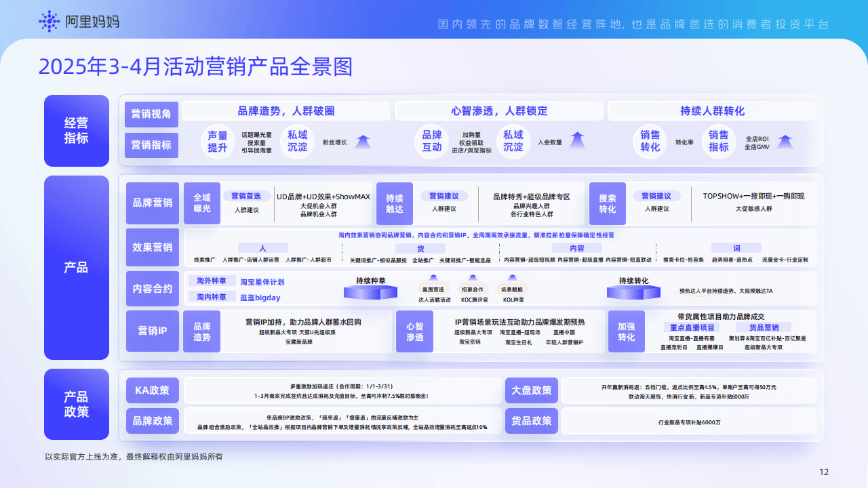The width and height of the screenshot is (868, 488).
Task: Select the KA政策 label
Action: [x=153, y=390]
